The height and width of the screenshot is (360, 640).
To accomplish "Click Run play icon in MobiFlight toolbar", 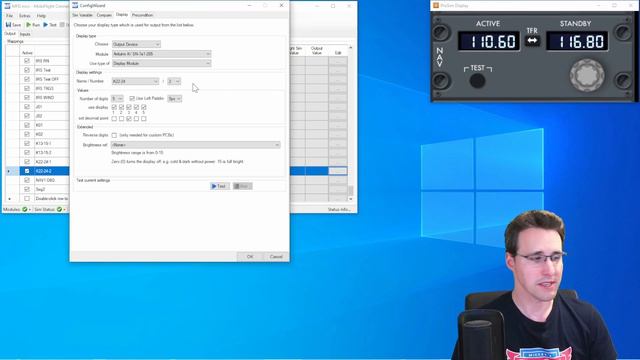I will pos(29,25).
